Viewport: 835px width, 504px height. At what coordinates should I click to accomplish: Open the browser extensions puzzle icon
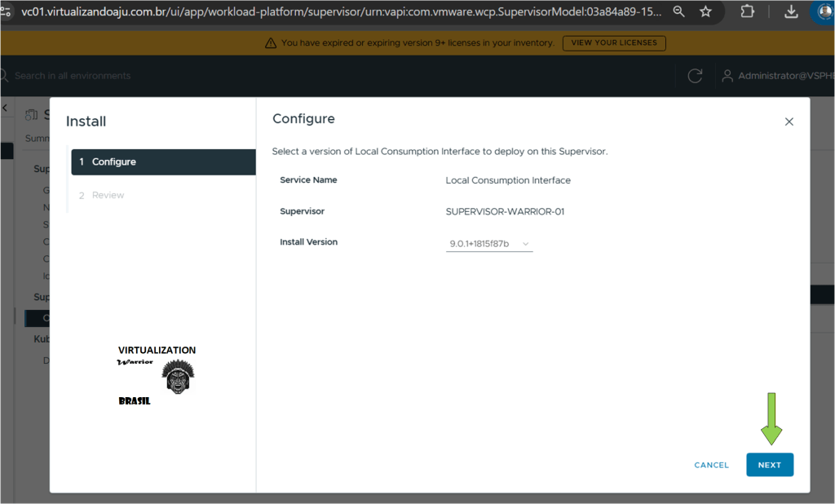(747, 11)
